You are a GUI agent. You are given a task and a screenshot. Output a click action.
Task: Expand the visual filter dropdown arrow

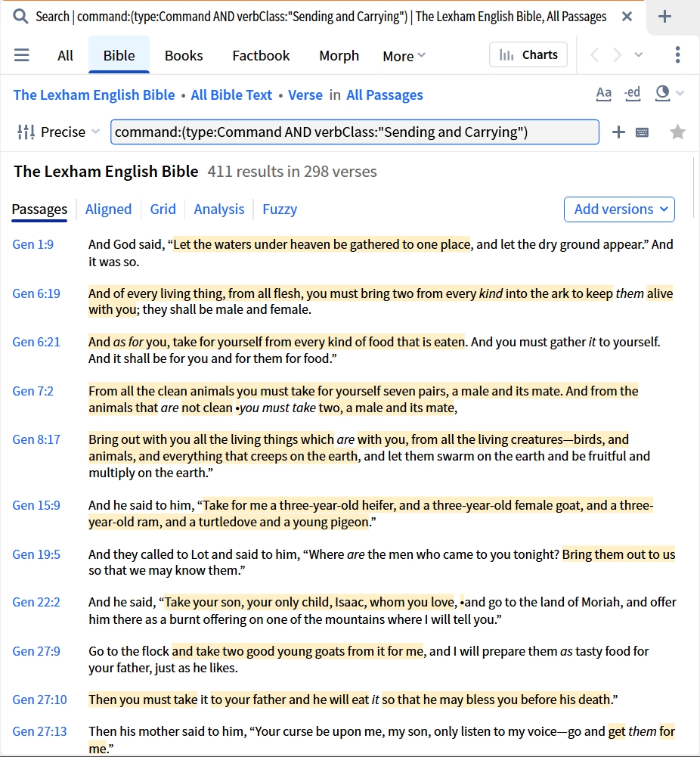(x=680, y=93)
